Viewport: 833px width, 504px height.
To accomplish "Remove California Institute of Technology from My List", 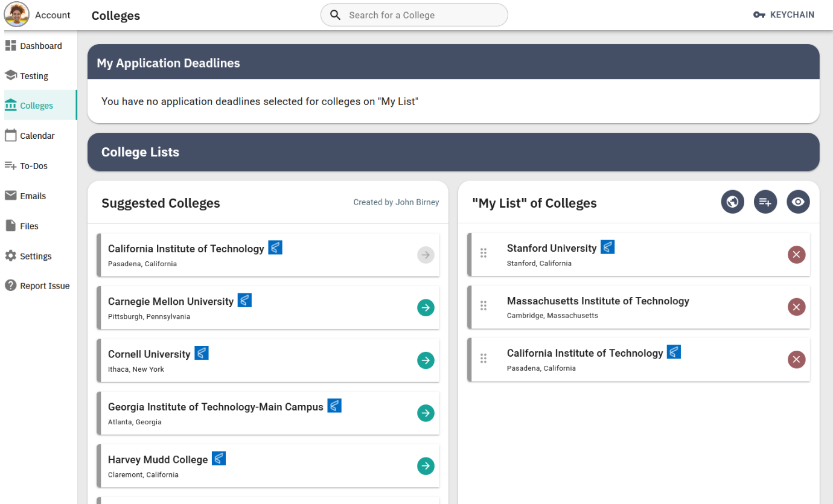I will coord(796,360).
